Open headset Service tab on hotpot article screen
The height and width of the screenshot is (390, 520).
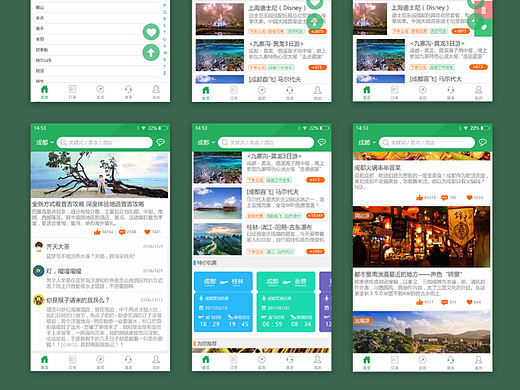(451, 360)
